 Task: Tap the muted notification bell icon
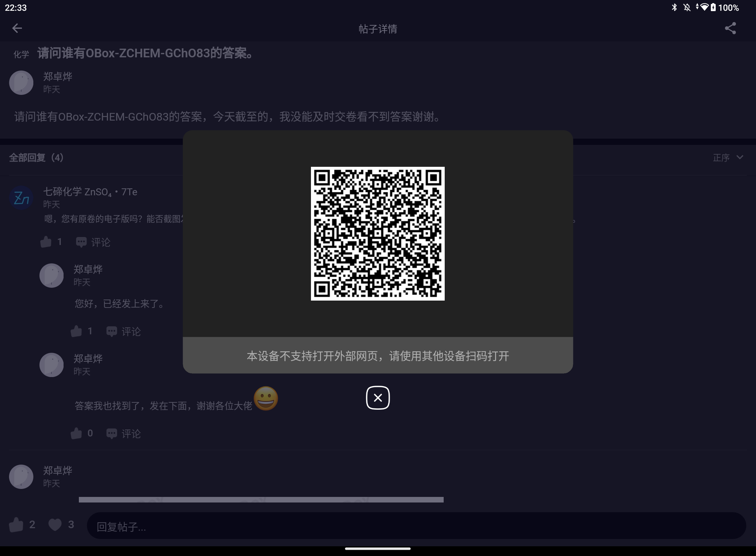click(x=687, y=8)
